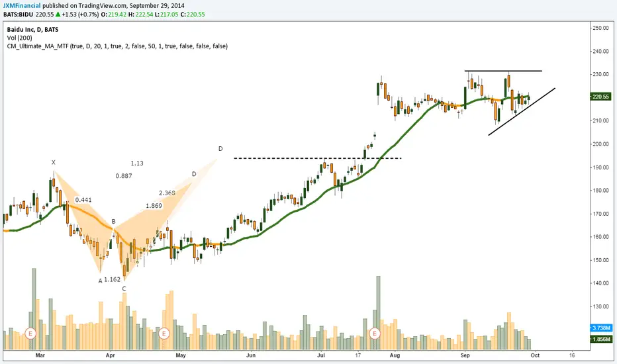The height and width of the screenshot is (364, 617).
Task: Click the X point label of pattern
Action: 54,162
